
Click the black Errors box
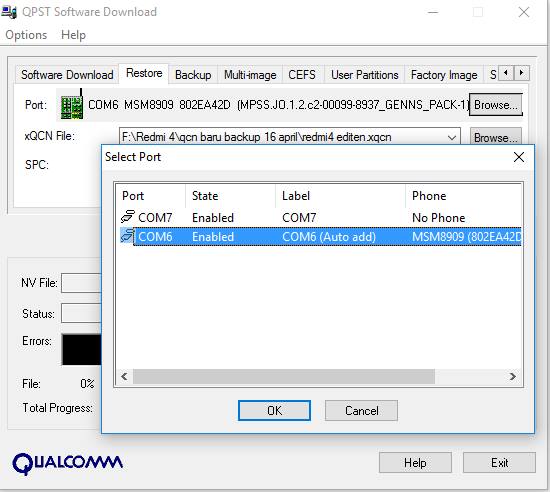82,349
